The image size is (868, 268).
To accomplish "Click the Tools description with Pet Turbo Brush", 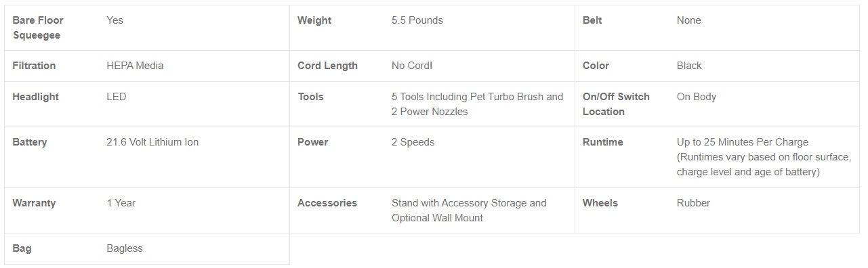I will 478,104.
